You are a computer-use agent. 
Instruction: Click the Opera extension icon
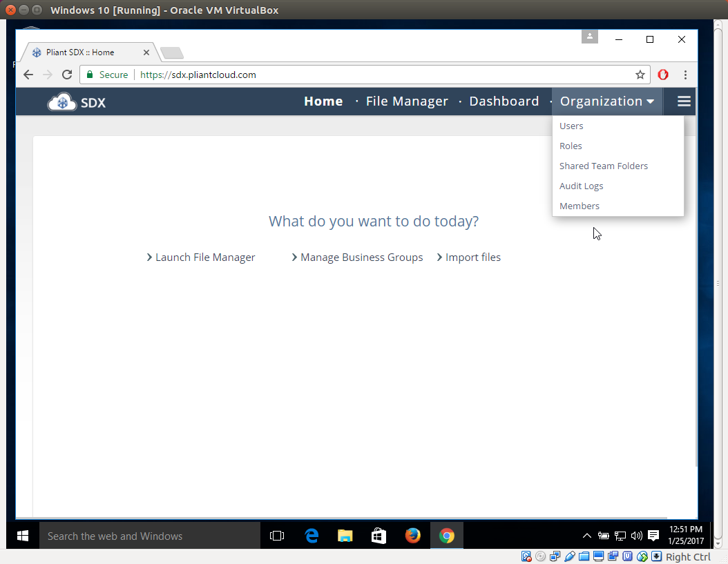click(x=663, y=75)
